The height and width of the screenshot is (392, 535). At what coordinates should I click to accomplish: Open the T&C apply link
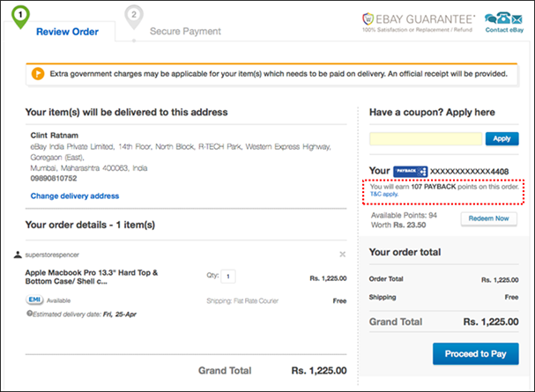click(384, 194)
